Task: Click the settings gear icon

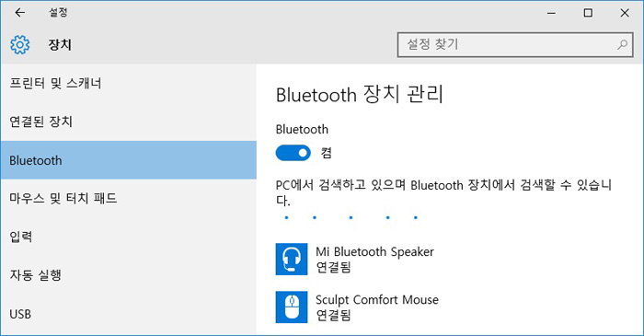Action: point(19,44)
